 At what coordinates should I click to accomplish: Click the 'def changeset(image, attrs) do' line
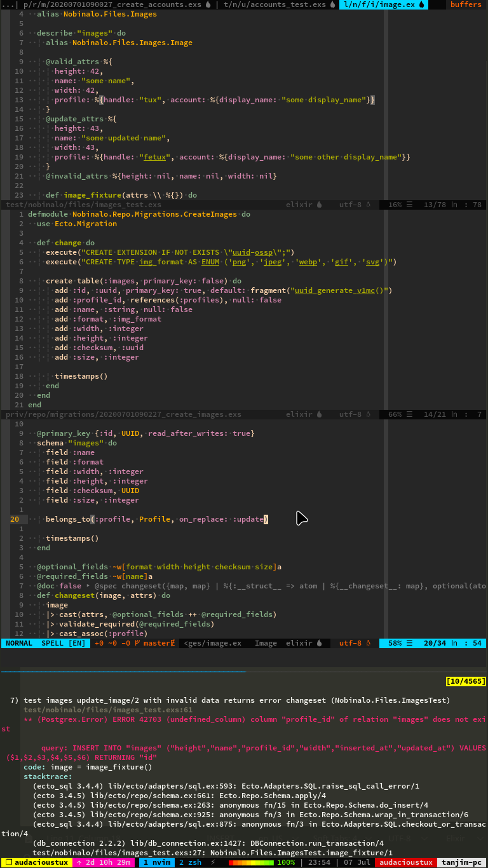(104, 595)
